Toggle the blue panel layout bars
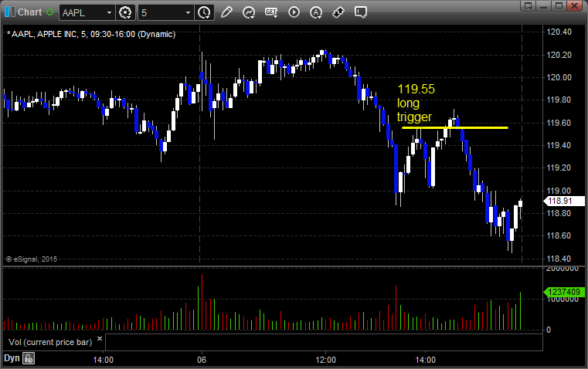The image size is (588, 369). tap(10, 12)
